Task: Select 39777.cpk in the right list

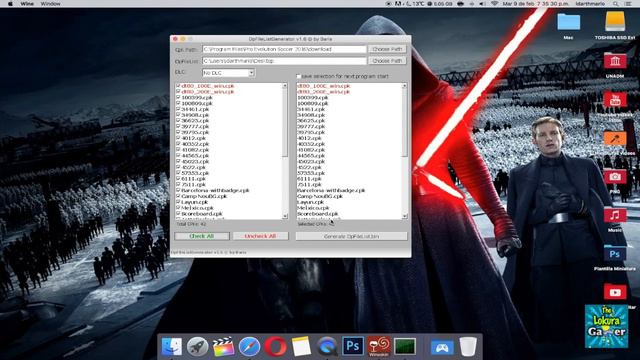Action: (x=311, y=127)
